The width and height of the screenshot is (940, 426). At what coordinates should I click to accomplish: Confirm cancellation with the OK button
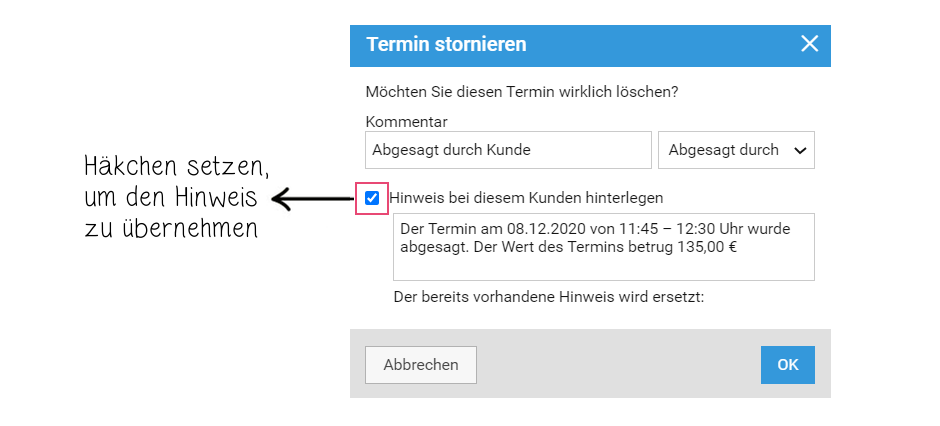pos(788,364)
